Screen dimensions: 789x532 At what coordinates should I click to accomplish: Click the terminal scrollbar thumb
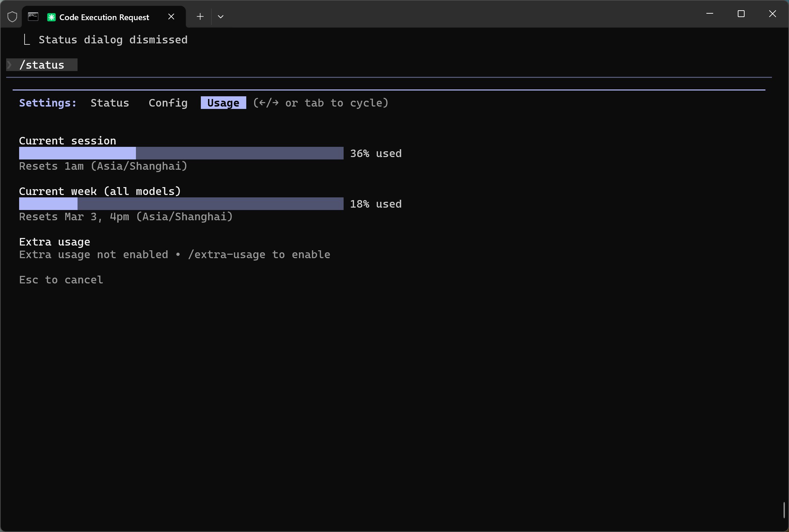(x=784, y=510)
